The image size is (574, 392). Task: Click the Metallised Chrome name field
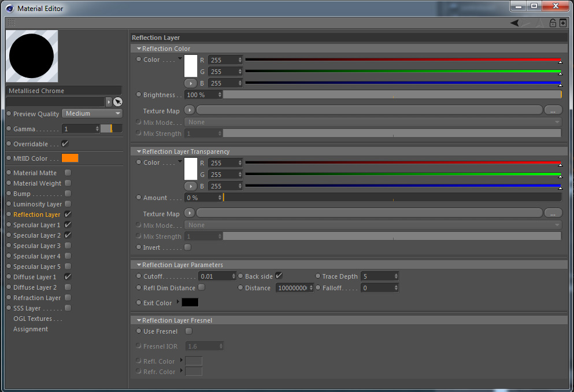click(64, 90)
